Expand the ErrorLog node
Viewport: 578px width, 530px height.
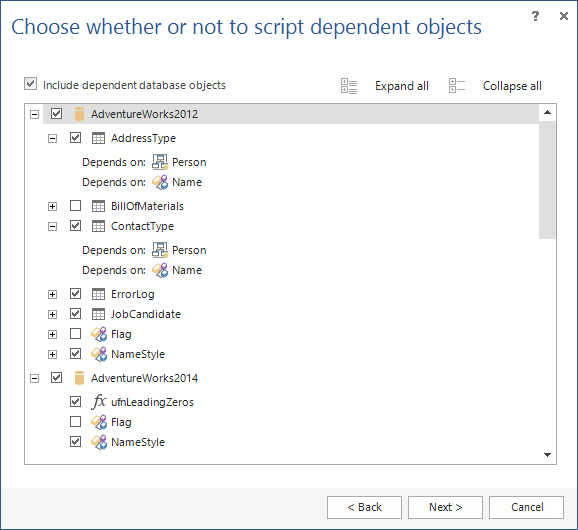[x=53, y=294]
